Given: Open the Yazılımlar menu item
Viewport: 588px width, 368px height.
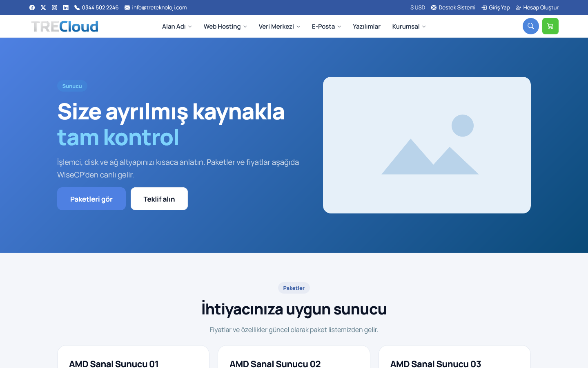Looking at the screenshot, I should pyautogui.click(x=367, y=26).
